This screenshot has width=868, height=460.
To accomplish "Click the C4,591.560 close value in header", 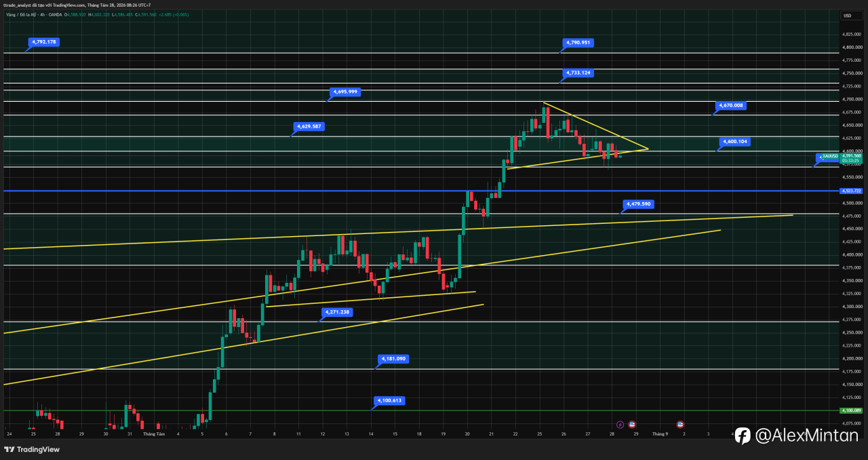I will (x=146, y=15).
